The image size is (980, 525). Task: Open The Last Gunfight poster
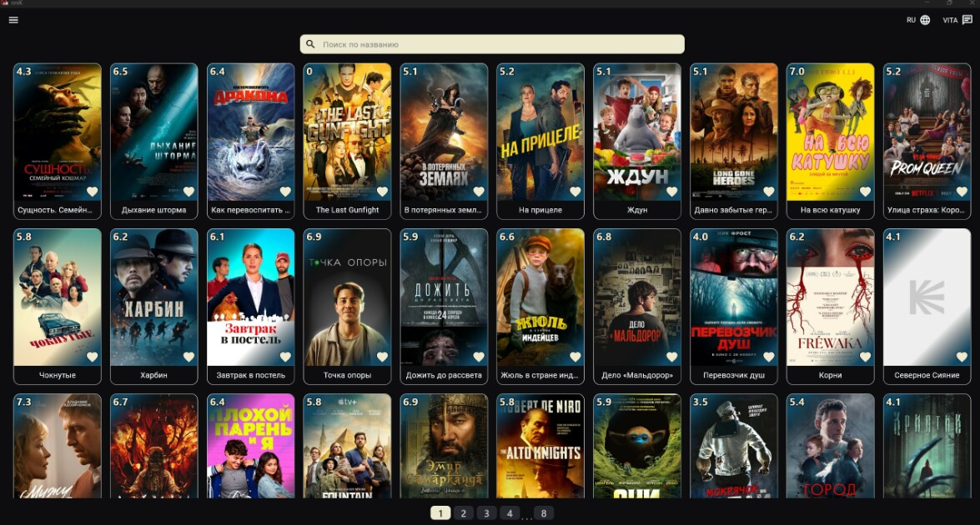pos(347,132)
